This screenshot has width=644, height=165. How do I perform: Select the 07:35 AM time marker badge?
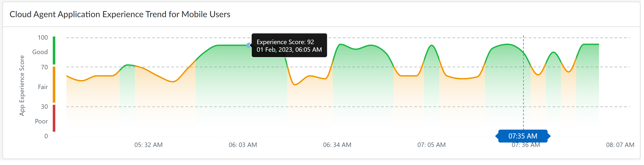(x=523, y=136)
